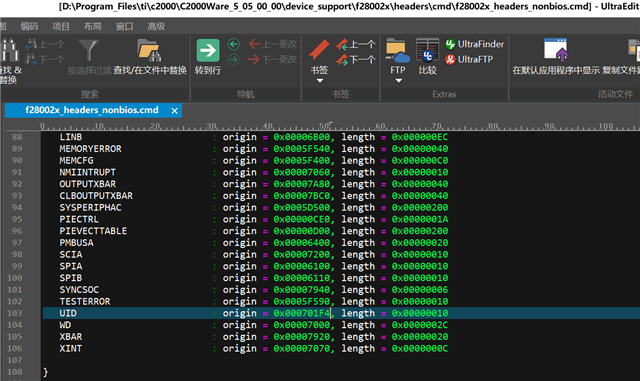Viewport: 640px width, 381px height.
Task: Click the SPIB entry
Action: coord(71,278)
